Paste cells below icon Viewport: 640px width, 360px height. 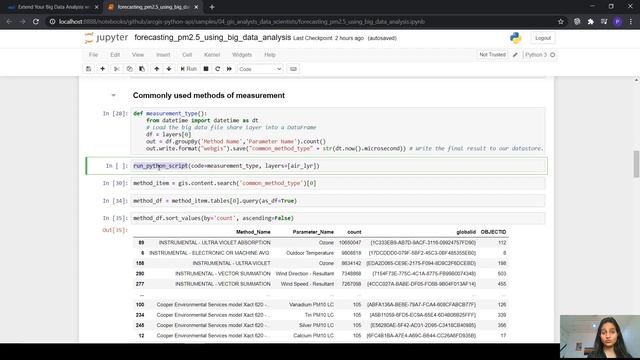[x=142, y=69]
